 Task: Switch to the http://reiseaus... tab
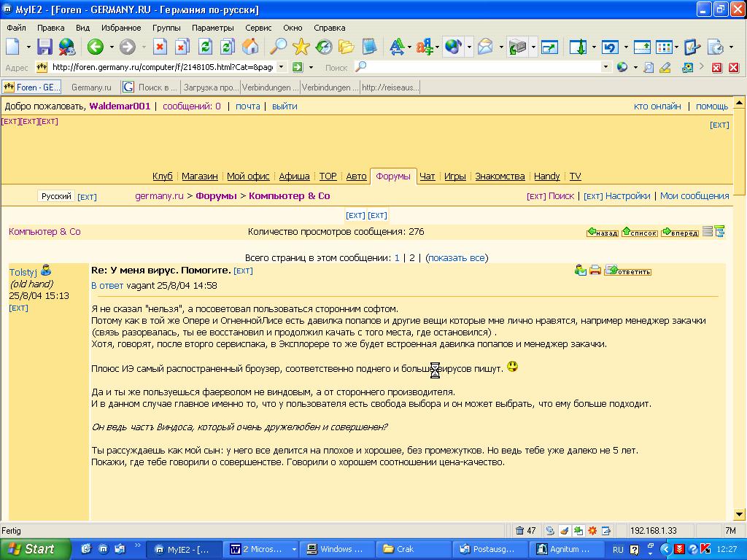pyautogui.click(x=390, y=87)
